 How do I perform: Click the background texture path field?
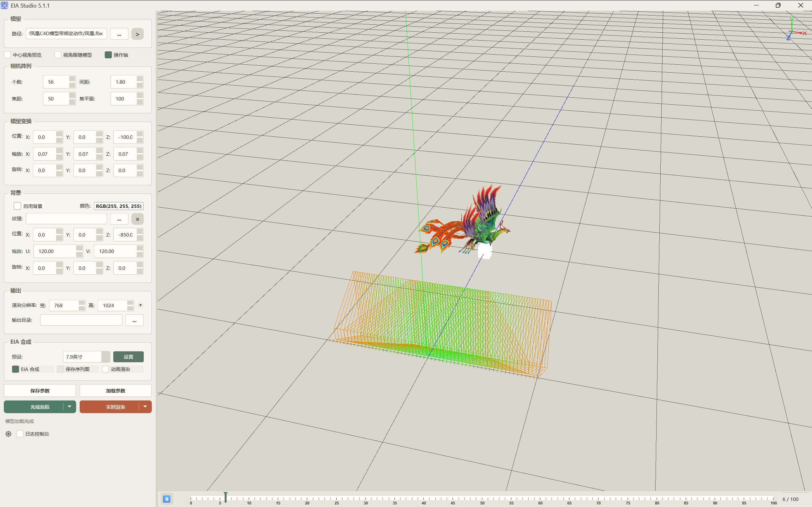66,219
